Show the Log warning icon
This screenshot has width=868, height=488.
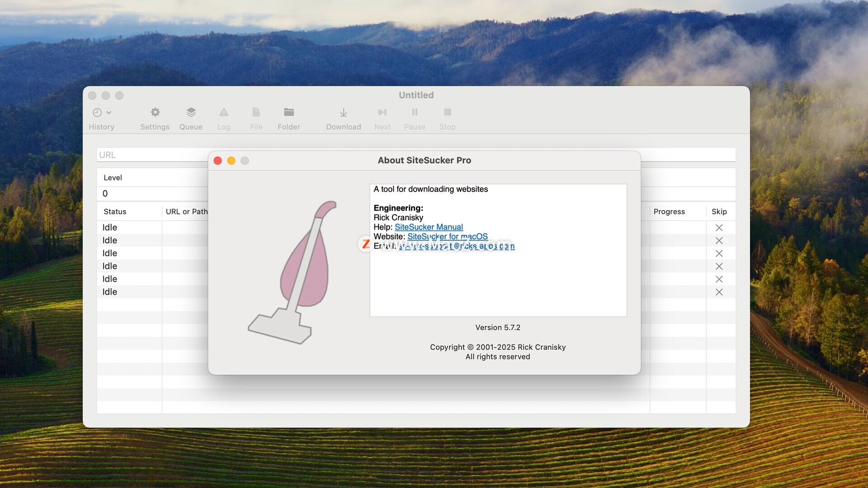224,112
